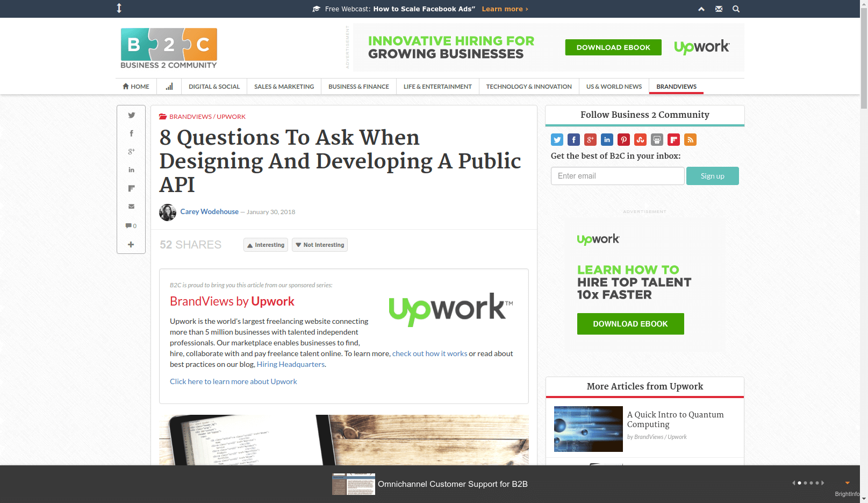The height and width of the screenshot is (503, 868).
Task: Open Carey Wodehouse author link
Action: (x=210, y=211)
